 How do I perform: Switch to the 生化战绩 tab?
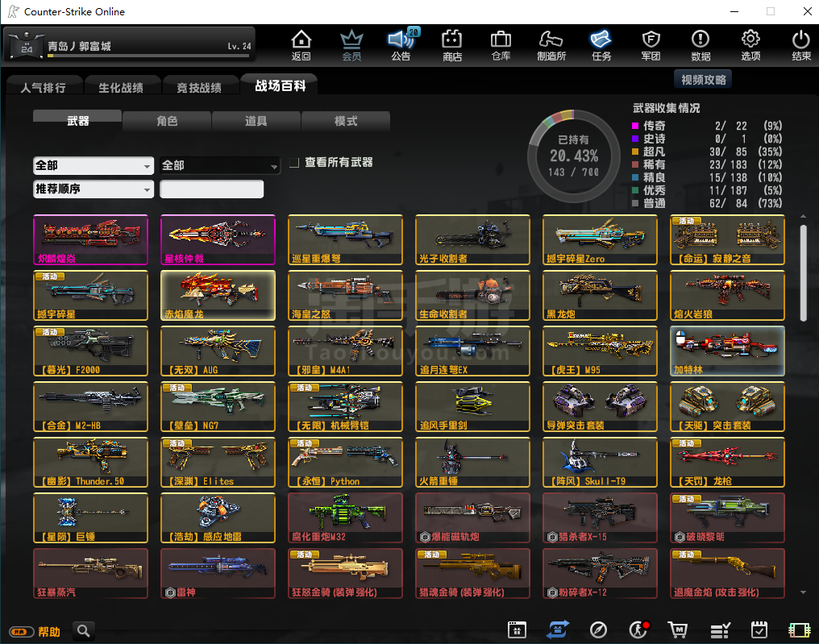tap(121, 87)
